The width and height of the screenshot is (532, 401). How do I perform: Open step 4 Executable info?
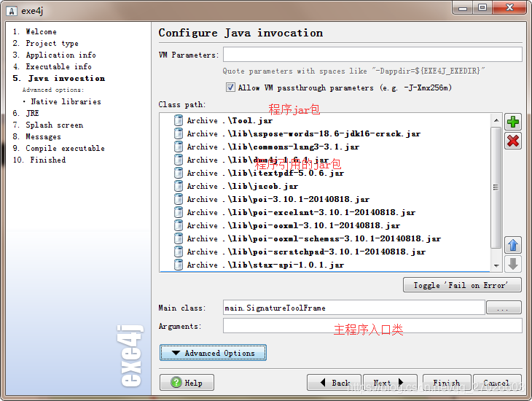(52, 66)
